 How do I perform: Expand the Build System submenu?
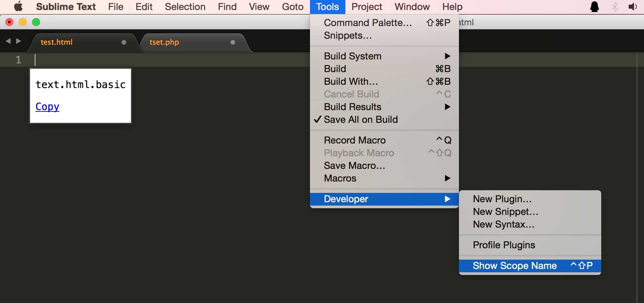pos(384,56)
